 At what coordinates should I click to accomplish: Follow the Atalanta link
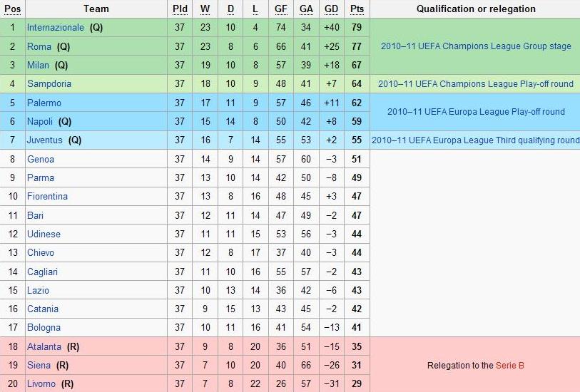click(44, 346)
